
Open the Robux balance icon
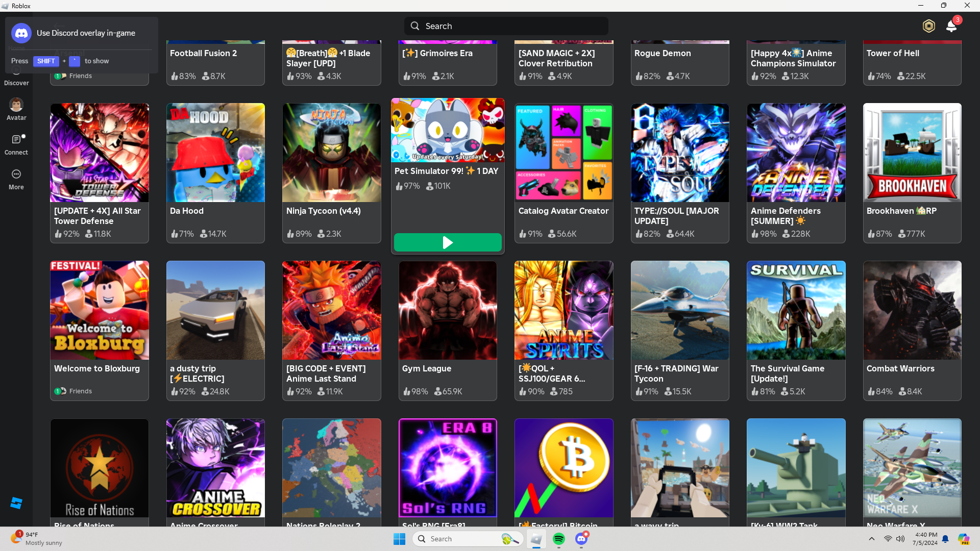point(929,26)
